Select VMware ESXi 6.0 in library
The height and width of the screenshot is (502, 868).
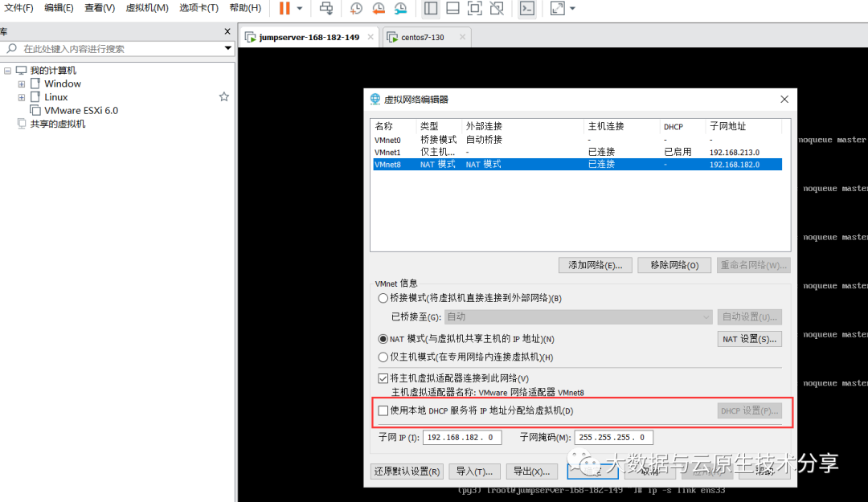click(81, 110)
